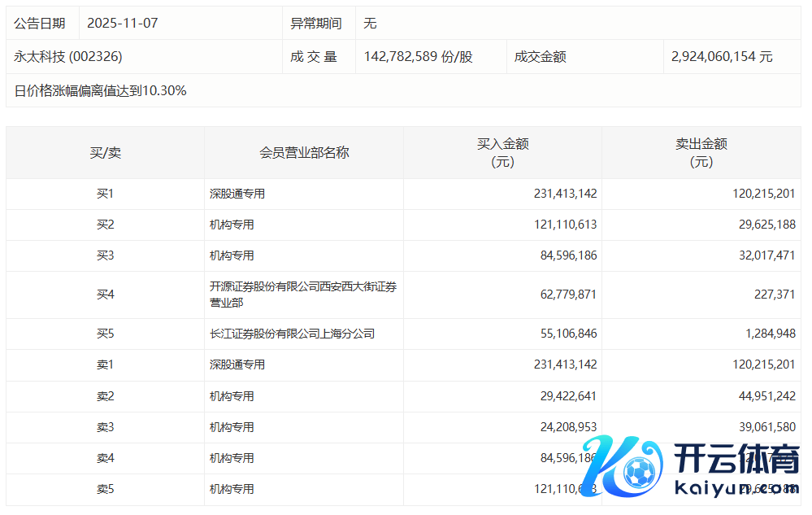Click the 卖2 row label
The image size is (812, 515).
[x=105, y=396]
